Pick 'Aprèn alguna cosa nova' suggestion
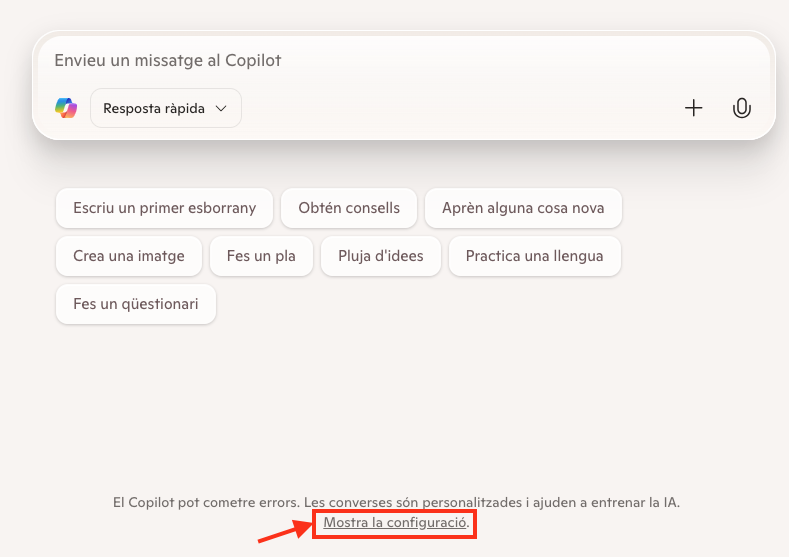 click(x=523, y=208)
